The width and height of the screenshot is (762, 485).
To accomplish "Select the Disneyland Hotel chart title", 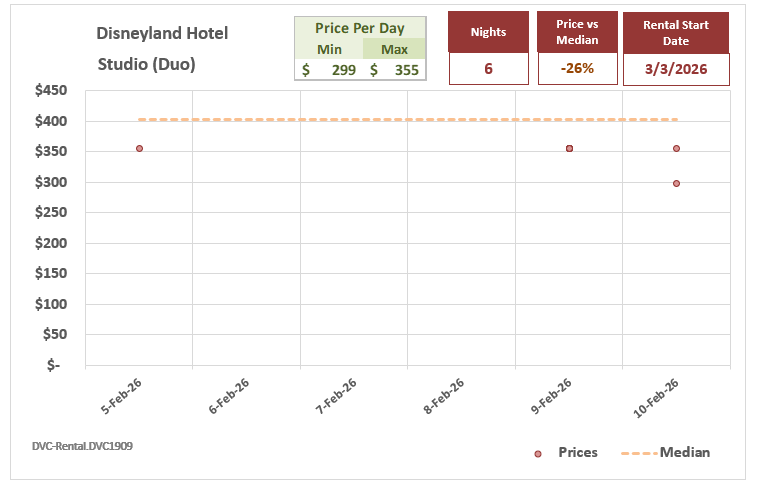I will tap(162, 33).
